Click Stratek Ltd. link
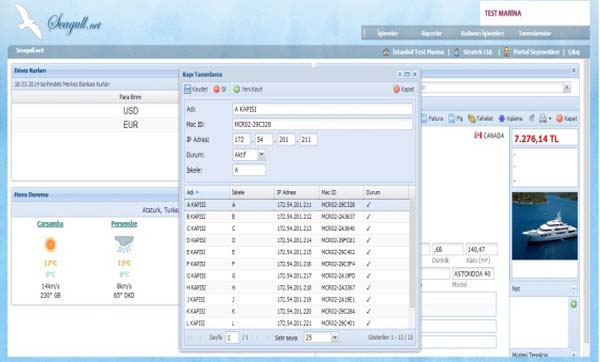 pos(478,52)
